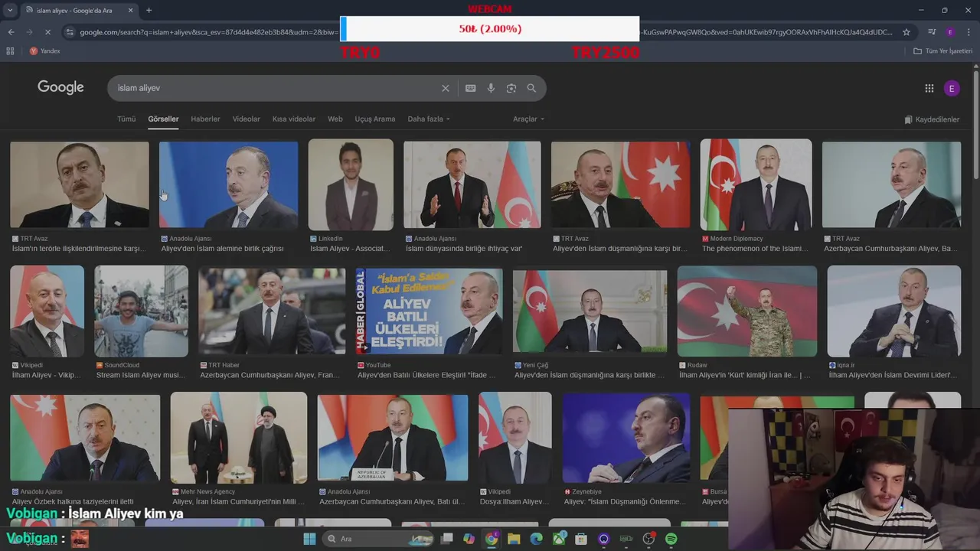Click the magnifier search button
The height and width of the screenshot is (551, 980).
pos(531,88)
